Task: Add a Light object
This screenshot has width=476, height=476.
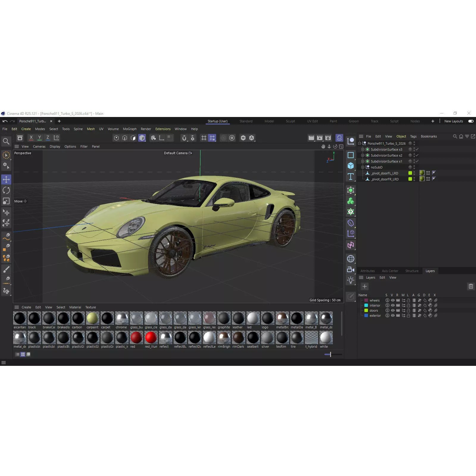Action: pos(351,280)
